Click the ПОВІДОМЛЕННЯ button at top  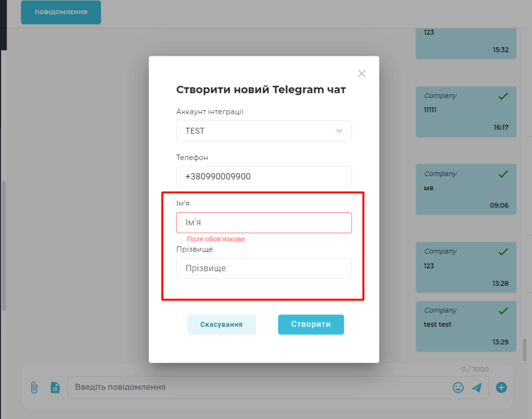[61, 12]
